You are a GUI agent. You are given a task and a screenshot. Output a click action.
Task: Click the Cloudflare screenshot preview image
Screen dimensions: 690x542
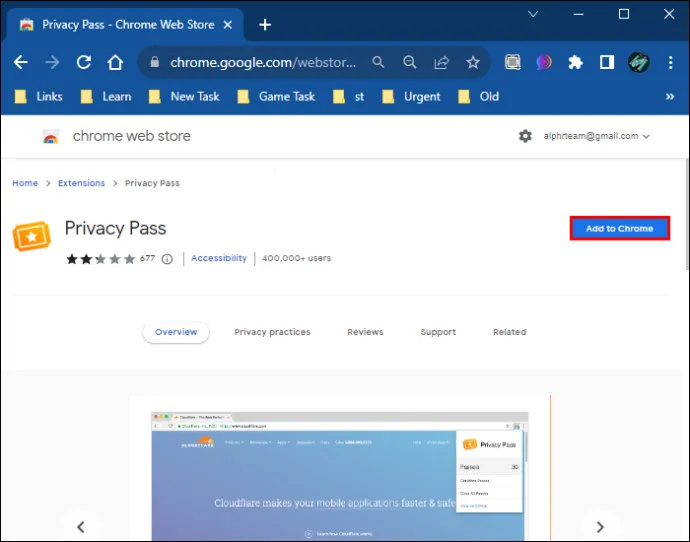pos(340,476)
